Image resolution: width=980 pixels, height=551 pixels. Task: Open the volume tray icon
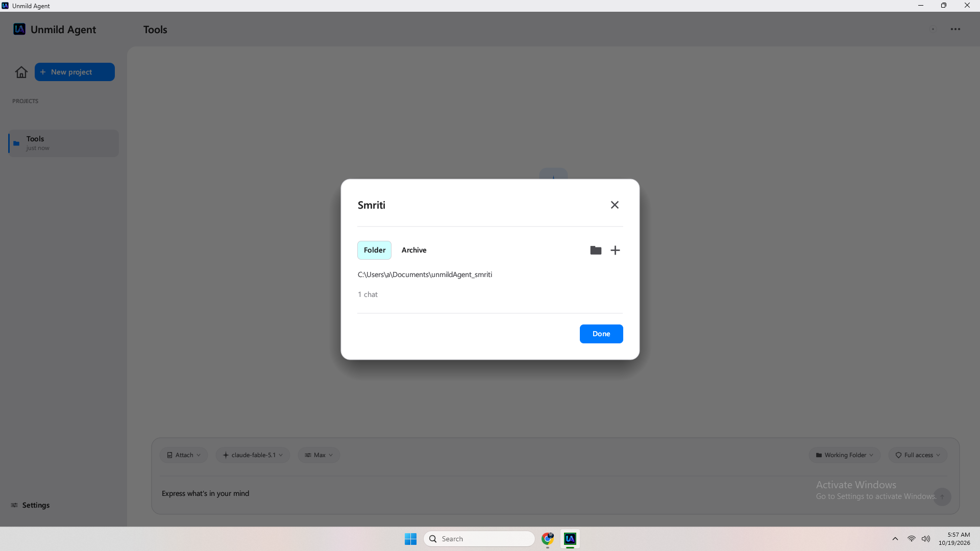[926, 539]
